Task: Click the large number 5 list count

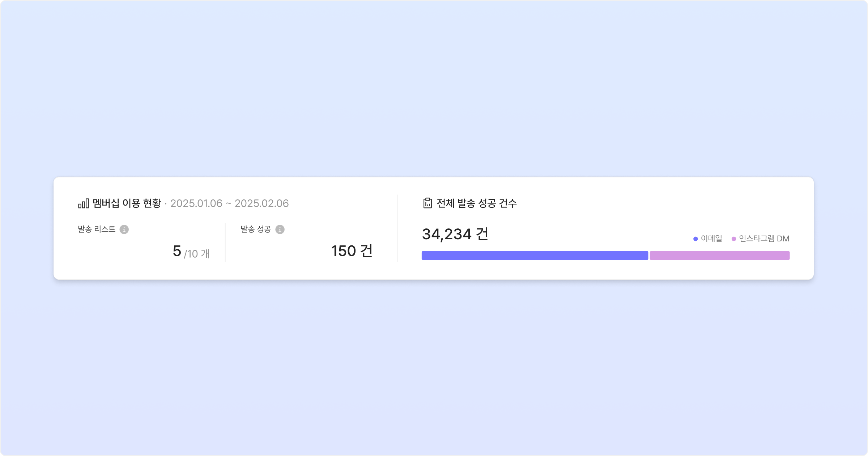Action: pos(177,251)
